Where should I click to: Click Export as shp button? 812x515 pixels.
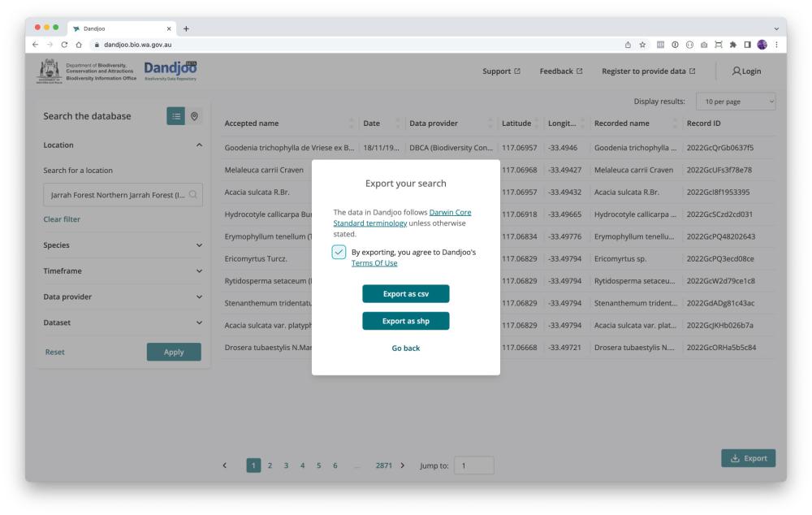[x=405, y=321]
